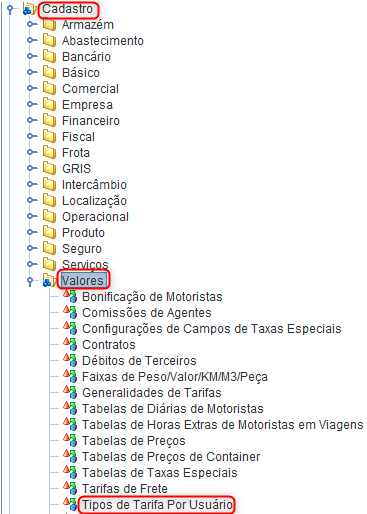Click the Produto folder icon
367x514 pixels.
point(49,232)
